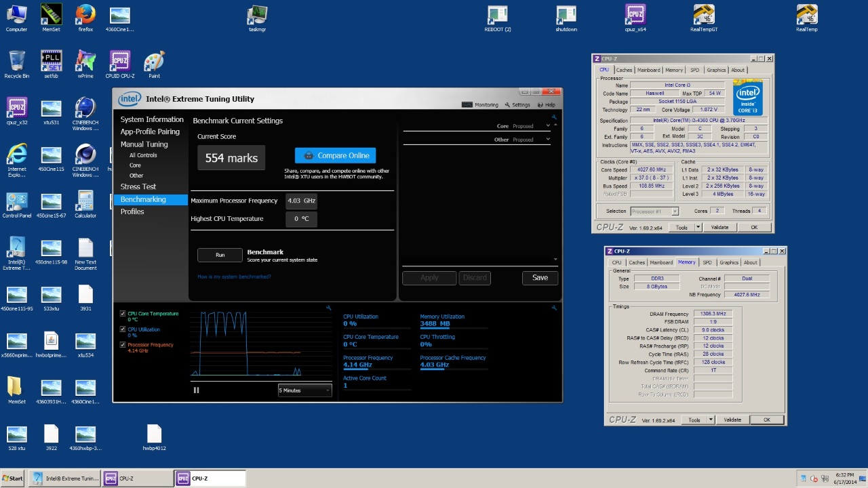Open Tools dropdown arrow in CPU-Z CPU window
The image size is (868, 488).
(698, 228)
